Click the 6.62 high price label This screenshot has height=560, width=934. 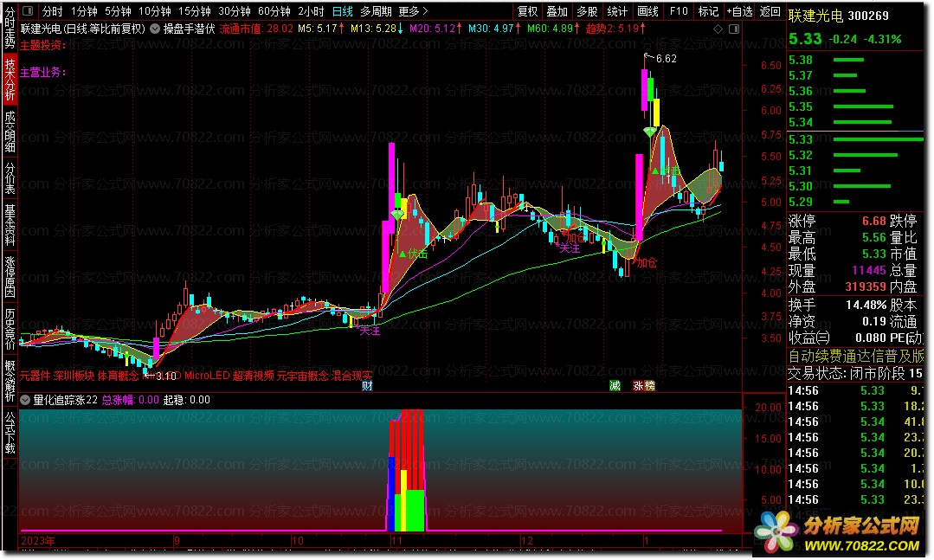pos(666,58)
